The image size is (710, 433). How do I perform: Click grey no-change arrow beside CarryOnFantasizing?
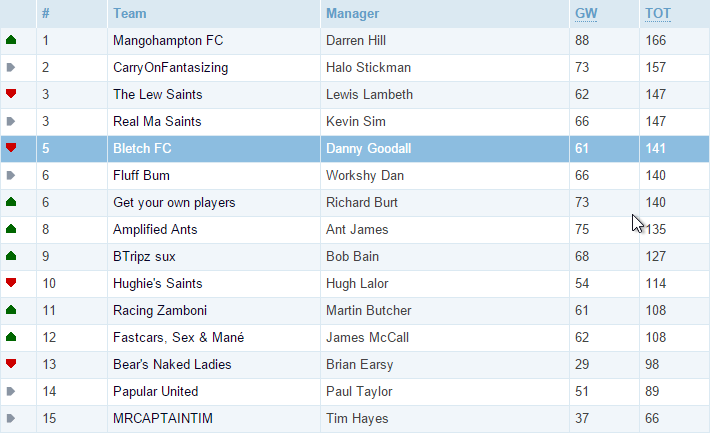pyautogui.click(x=11, y=67)
